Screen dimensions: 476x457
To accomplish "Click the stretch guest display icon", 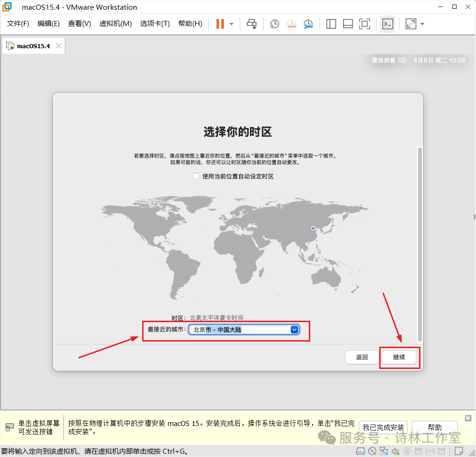I will coord(411,24).
